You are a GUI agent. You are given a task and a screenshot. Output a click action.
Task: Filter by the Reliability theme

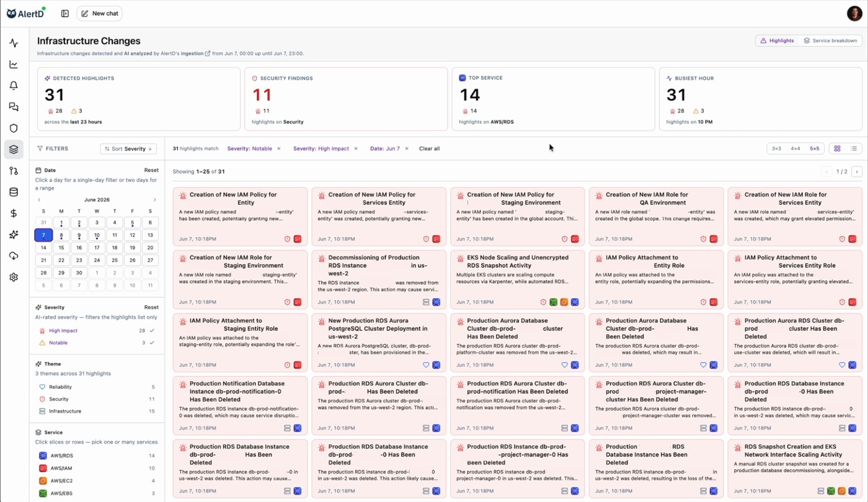tap(97, 387)
